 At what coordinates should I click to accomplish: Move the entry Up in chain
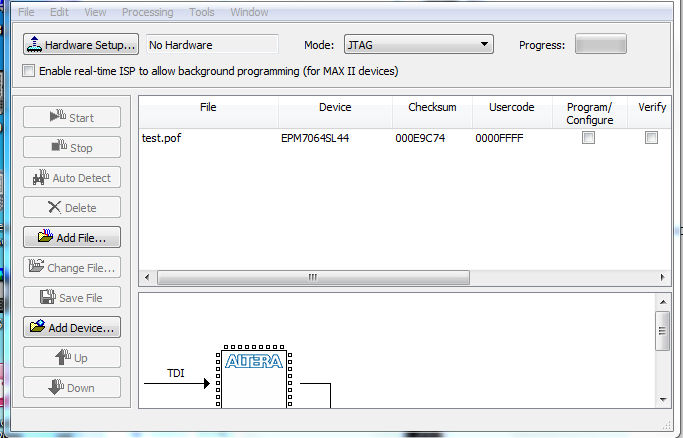[72, 357]
